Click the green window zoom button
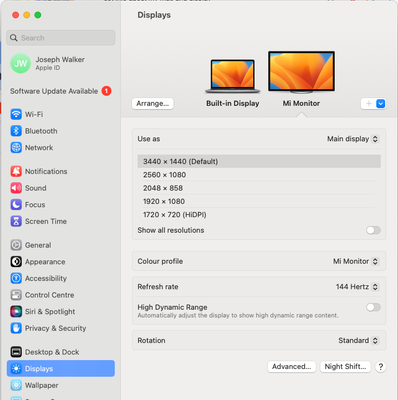 click(x=38, y=15)
